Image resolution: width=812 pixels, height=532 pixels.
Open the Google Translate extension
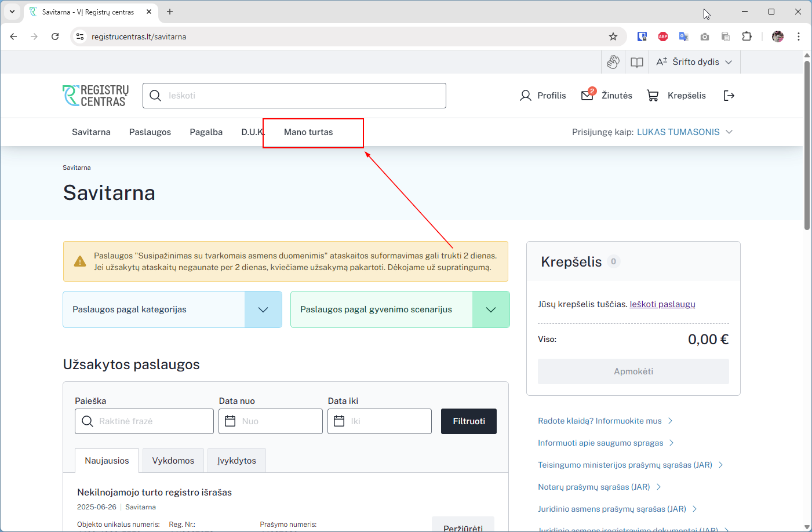click(x=684, y=37)
